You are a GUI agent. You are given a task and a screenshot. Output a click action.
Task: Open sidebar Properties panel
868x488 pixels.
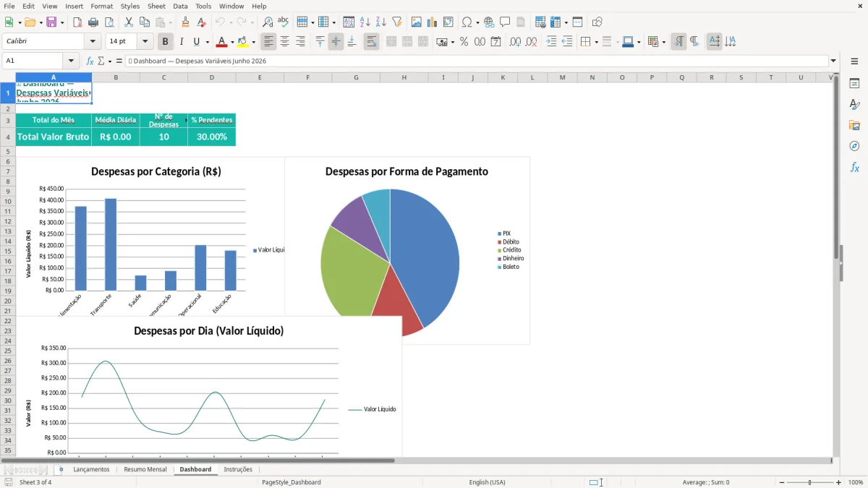pyautogui.click(x=854, y=84)
